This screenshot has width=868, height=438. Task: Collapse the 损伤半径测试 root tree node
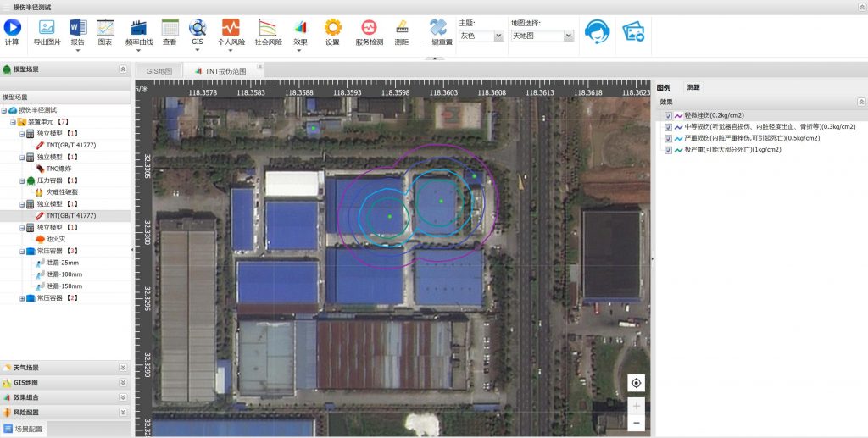coord(4,110)
